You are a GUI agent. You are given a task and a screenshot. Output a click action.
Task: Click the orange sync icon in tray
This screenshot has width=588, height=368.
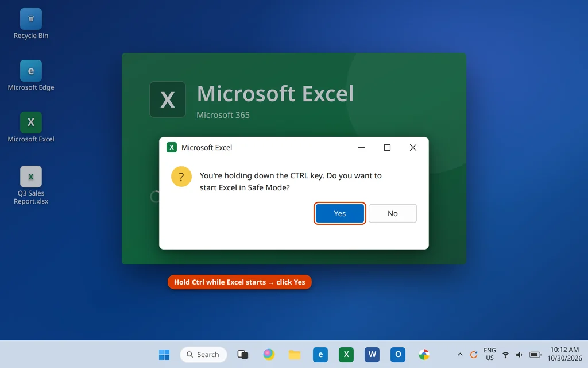pos(474,354)
